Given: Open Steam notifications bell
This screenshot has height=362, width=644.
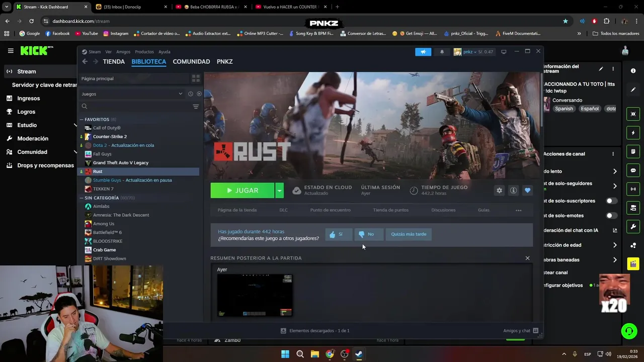Looking at the screenshot, I should coord(442,52).
